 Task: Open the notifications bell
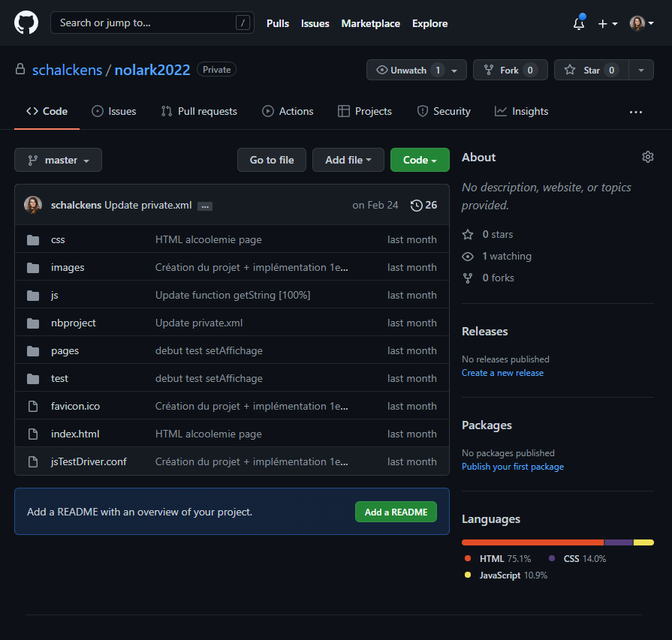coord(579,23)
